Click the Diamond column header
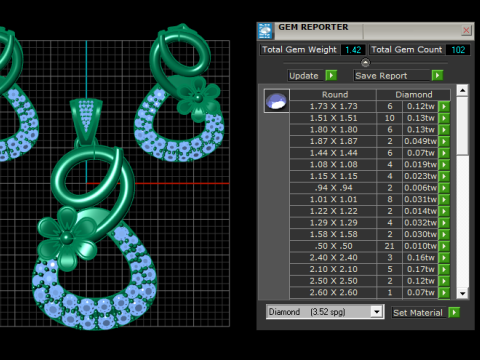Image resolution: width=480 pixels, height=360 pixels. (x=414, y=95)
